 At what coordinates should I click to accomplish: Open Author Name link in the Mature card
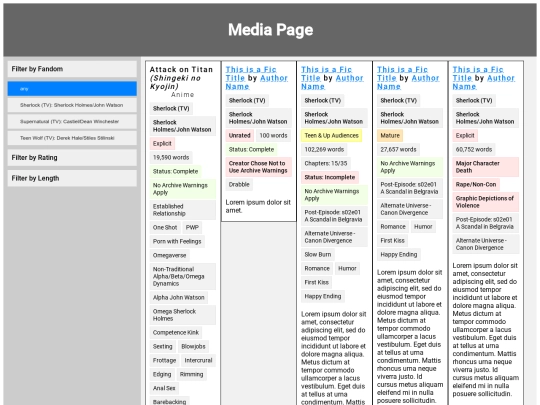tap(408, 82)
